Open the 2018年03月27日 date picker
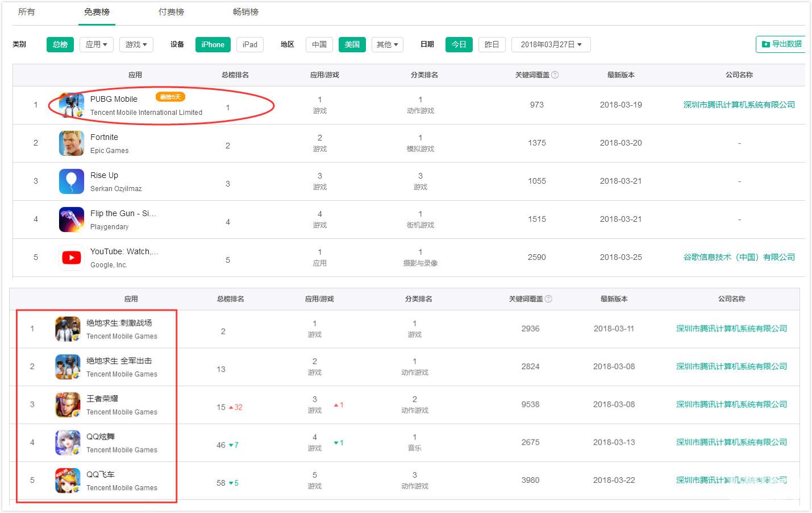This screenshot has width=812, height=513. pos(551,44)
